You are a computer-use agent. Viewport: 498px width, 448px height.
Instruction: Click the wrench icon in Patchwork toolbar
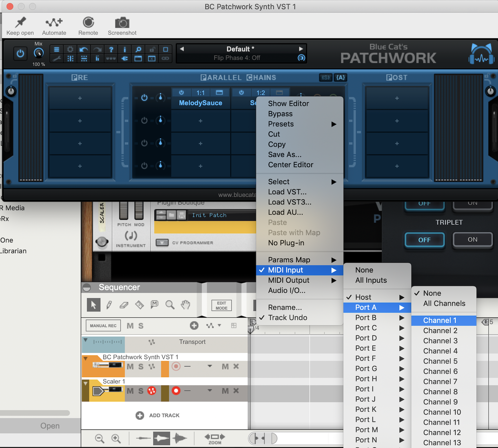point(56,58)
